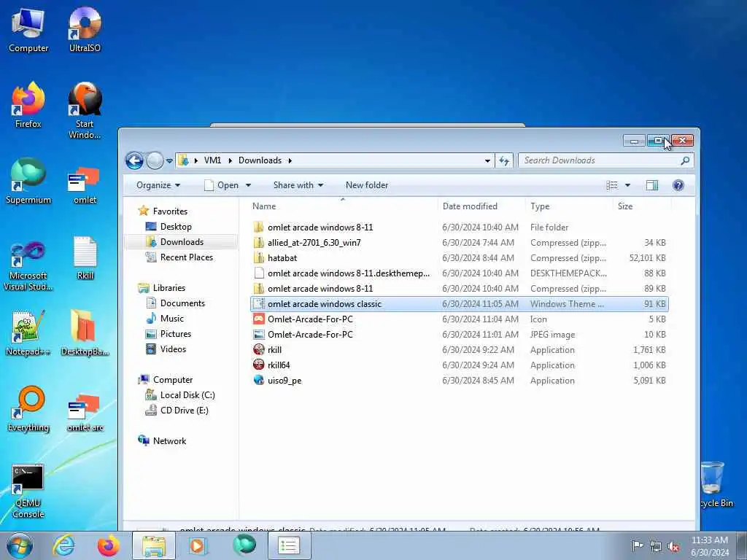Show the preview pane
The height and width of the screenshot is (560, 747).
(651, 185)
